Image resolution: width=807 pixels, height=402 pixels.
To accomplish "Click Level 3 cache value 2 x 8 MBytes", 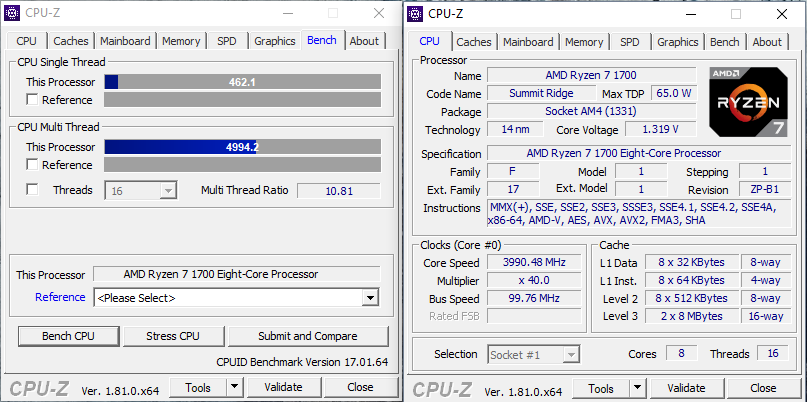I will point(692,316).
